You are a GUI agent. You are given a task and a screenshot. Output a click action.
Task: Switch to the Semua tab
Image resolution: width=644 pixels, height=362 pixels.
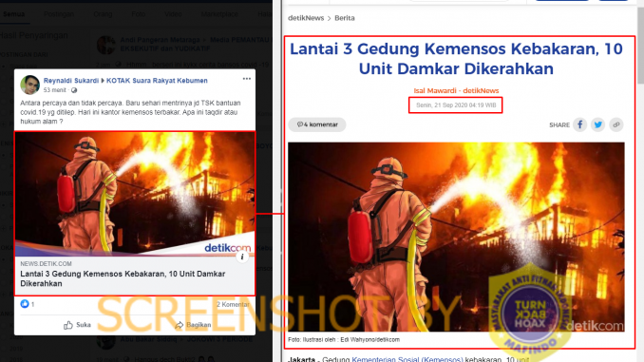click(14, 14)
